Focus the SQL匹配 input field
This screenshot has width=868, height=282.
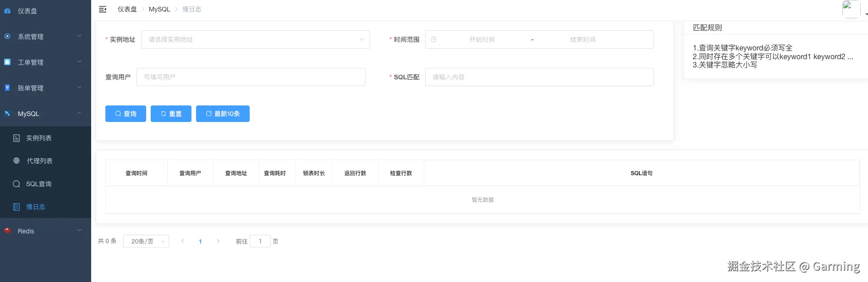(540, 77)
